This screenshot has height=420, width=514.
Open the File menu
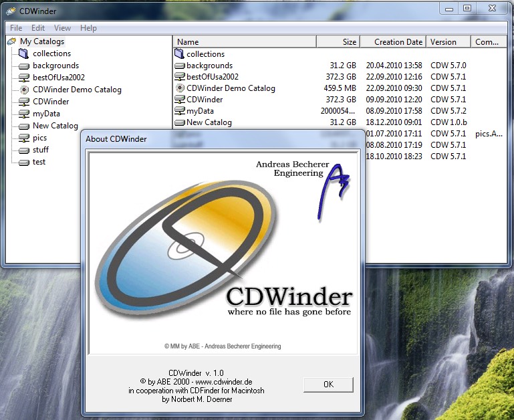[16, 28]
